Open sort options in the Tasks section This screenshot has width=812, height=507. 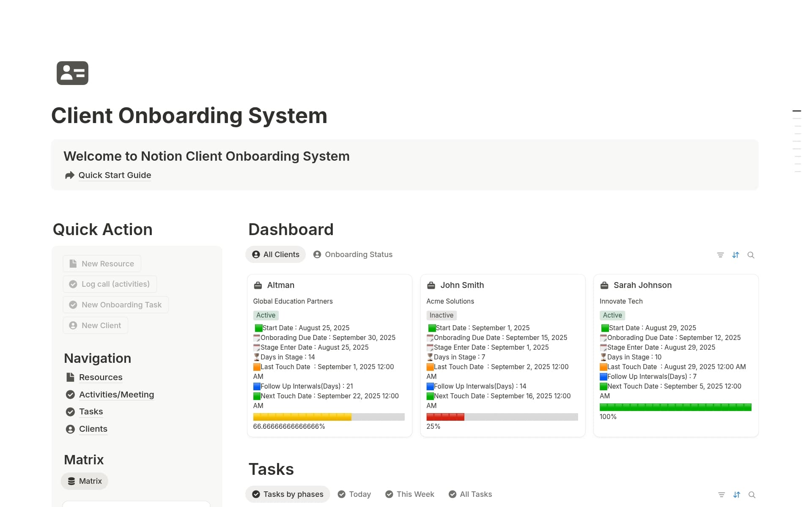pos(737,494)
